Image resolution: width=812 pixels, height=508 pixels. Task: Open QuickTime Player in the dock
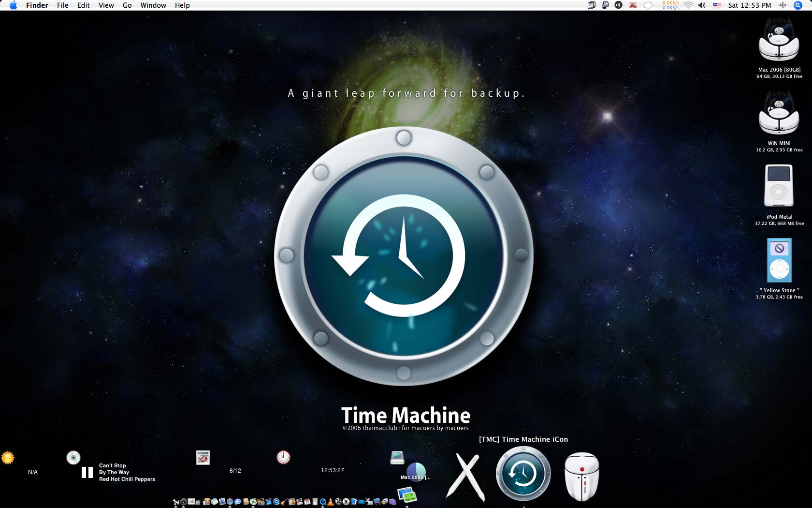click(322, 502)
